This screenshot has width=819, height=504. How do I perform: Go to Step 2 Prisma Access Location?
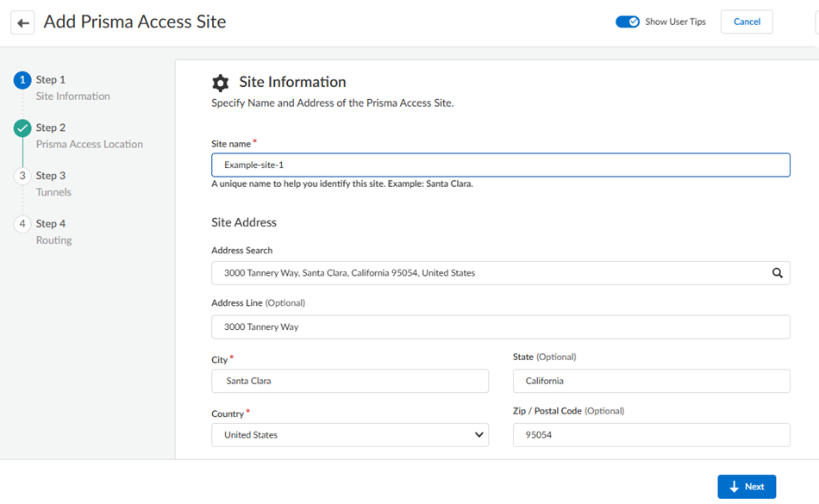[89, 136]
